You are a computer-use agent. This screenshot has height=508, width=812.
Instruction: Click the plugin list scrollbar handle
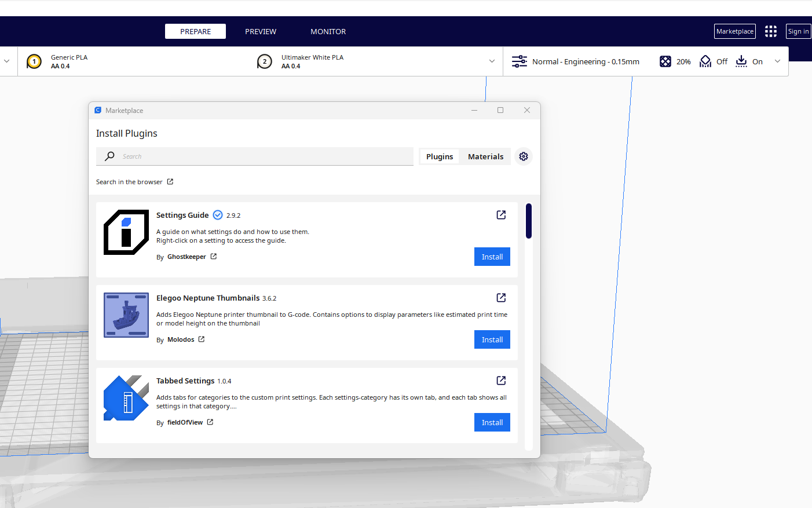point(528,221)
